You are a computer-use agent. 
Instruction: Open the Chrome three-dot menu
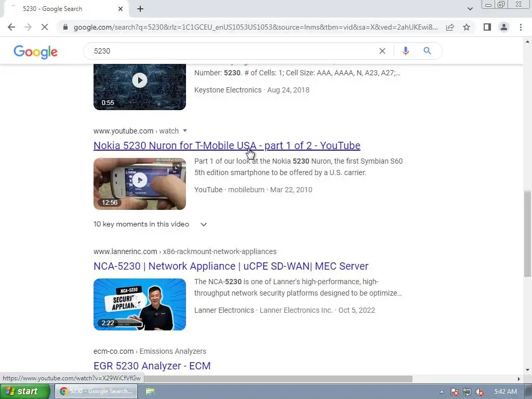click(521, 27)
